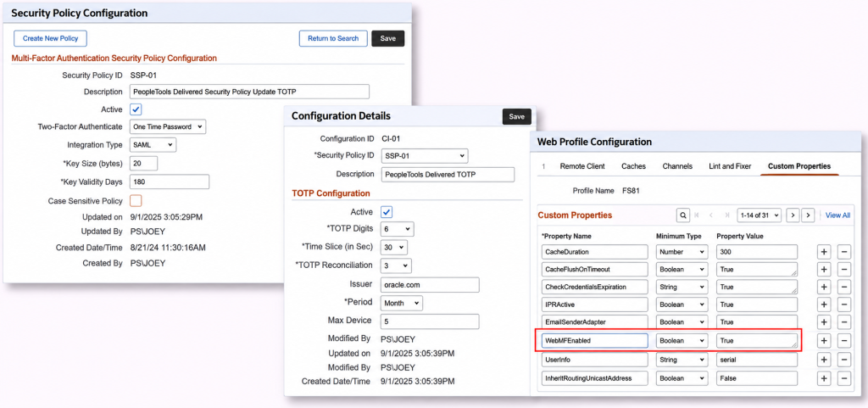868x408 pixels.
Task: Switch to the Channels tab
Action: coord(677,166)
